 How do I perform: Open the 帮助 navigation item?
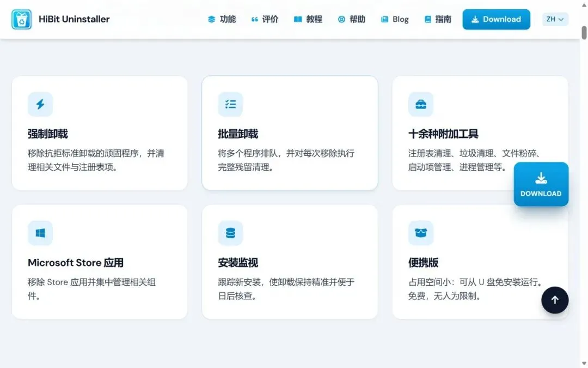[351, 19]
